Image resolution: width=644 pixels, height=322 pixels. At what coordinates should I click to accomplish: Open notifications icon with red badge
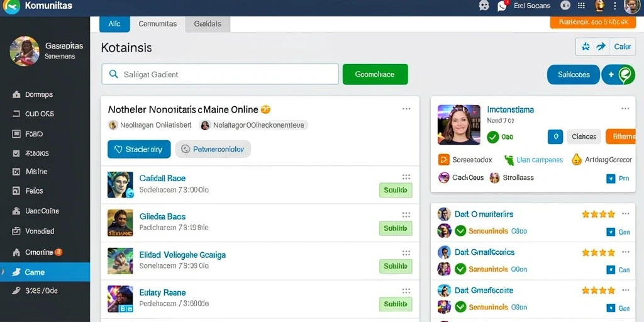[x=502, y=6]
